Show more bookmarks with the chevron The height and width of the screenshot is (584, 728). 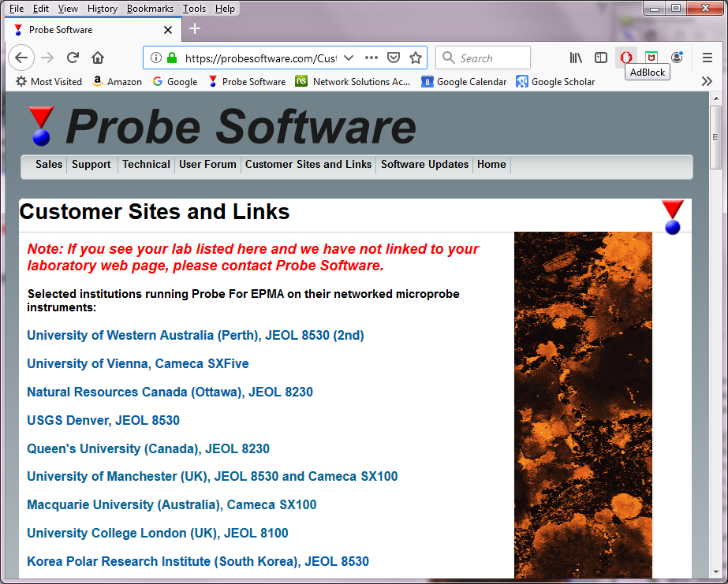[707, 81]
